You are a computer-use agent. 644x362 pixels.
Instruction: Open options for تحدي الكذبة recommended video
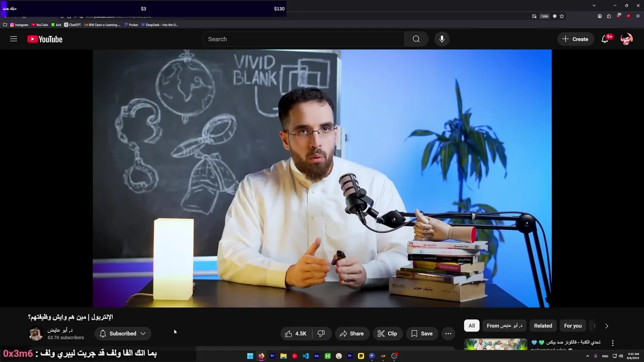point(612,343)
